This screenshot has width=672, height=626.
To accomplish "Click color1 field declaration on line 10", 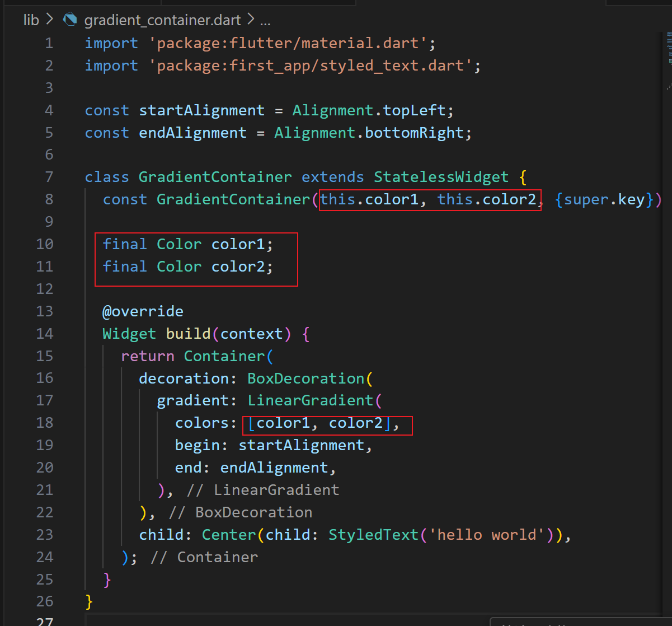I will tap(237, 244).
